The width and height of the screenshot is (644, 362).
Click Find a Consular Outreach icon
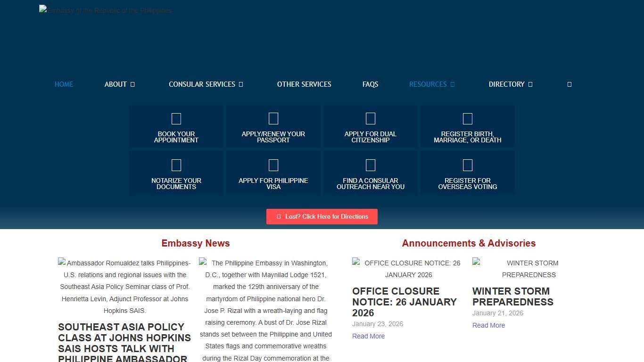371,165
